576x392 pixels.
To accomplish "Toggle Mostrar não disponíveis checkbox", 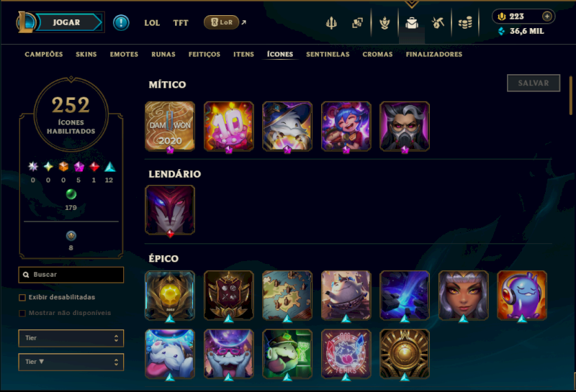I will (22, 313).
